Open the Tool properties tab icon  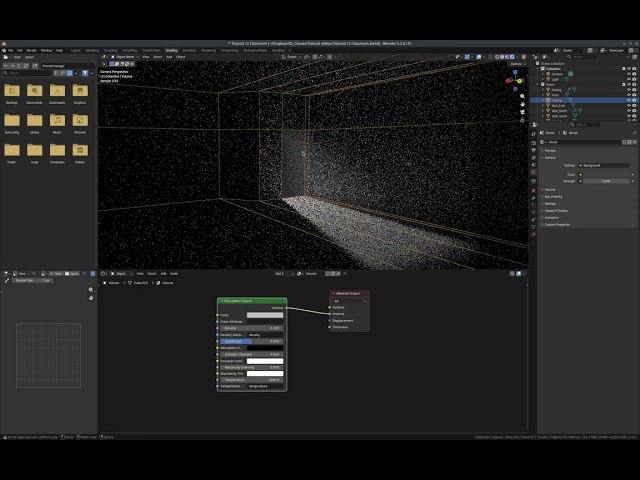pos(533,133)
